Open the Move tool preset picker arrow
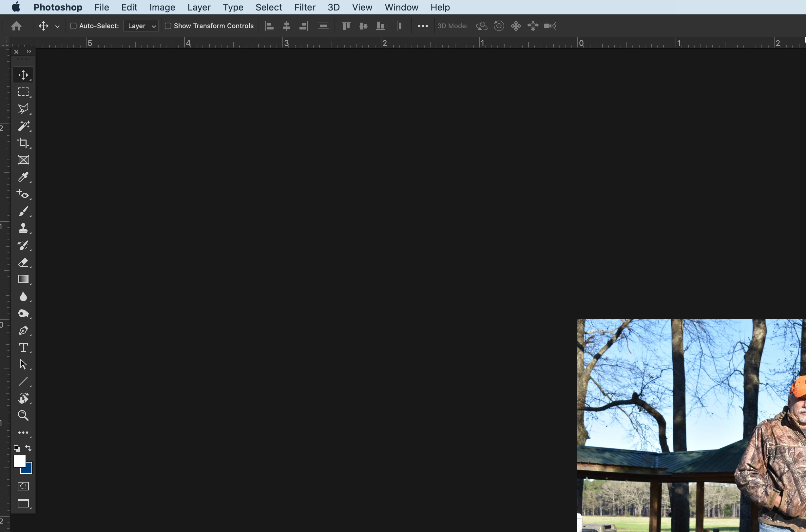This screenshot has width=806, height=532. point(57,26)
